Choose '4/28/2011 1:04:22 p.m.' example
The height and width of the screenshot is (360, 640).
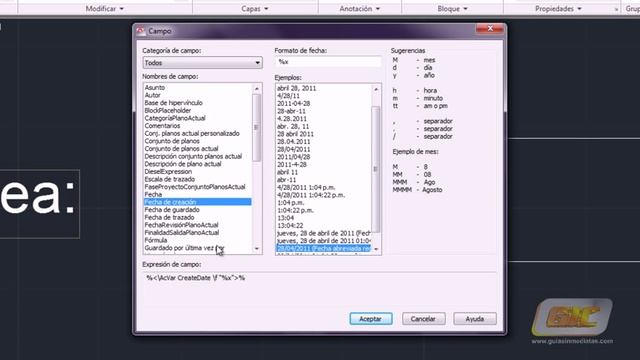coord(311,195)
